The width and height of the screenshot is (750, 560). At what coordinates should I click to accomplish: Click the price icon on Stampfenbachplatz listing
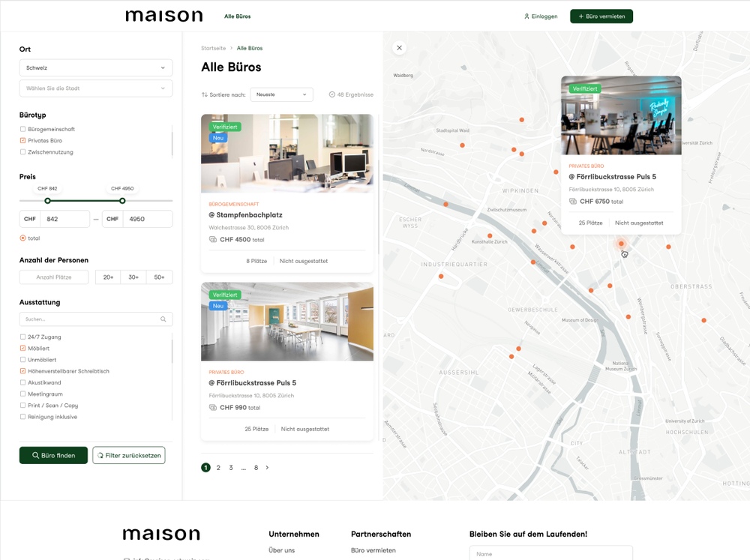[213, 240]
